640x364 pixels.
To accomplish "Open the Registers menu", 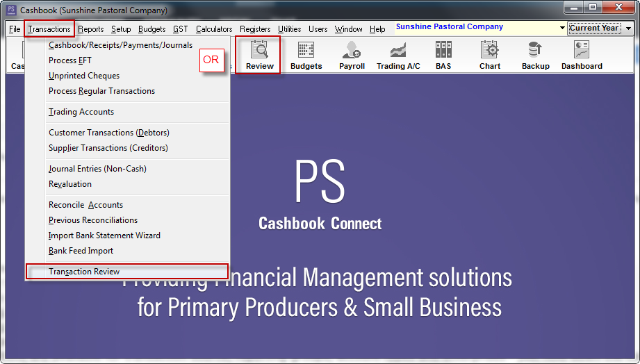I will click(255, 29).
